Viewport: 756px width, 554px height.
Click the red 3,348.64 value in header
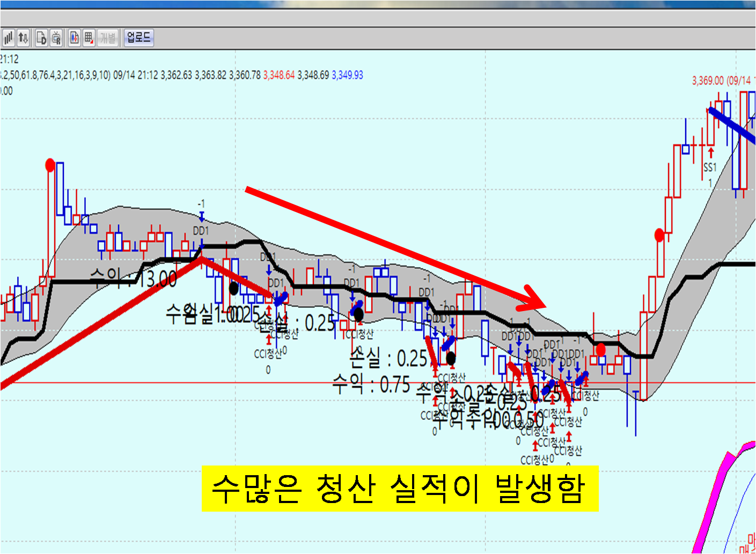coord(278,75)
